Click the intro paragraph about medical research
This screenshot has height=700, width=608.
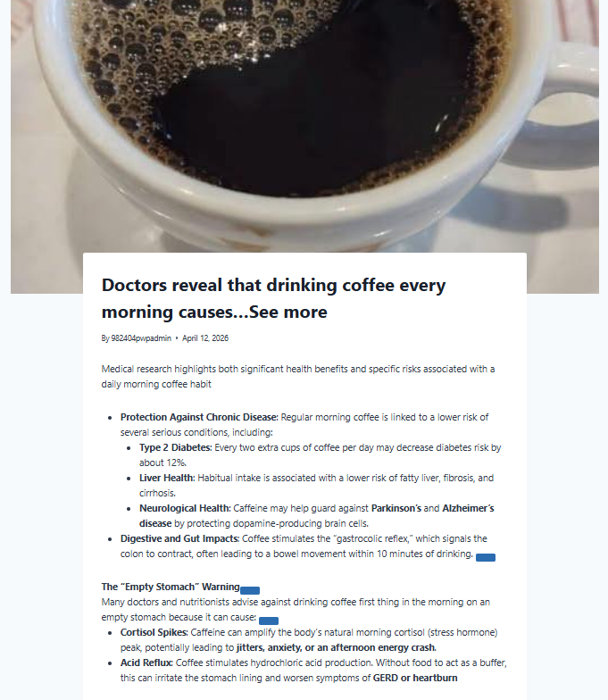click(x=298, y=377)
